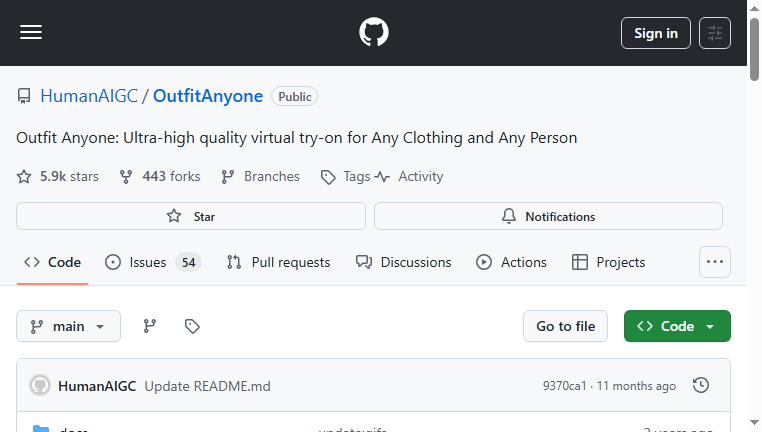Screen dimensions: 762x432
Task: Open the green Code dropdown
Action: point(677,326)
